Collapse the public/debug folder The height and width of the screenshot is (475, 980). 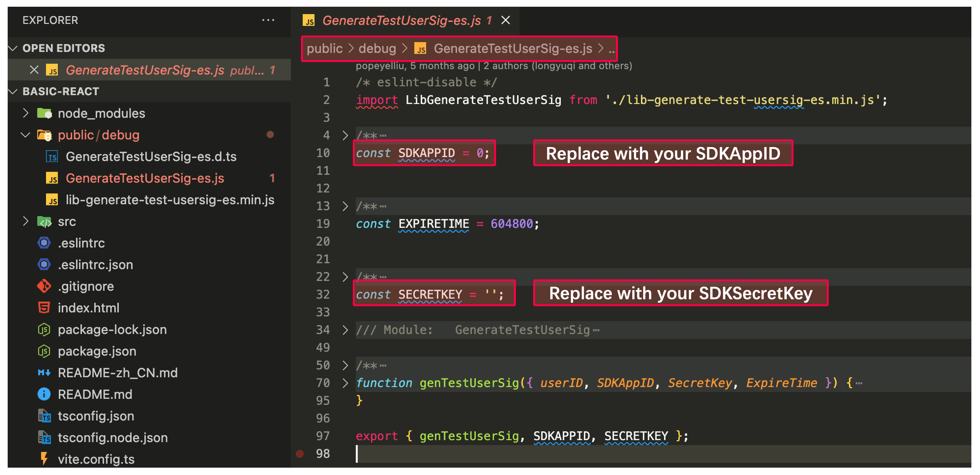coord(26,135)
